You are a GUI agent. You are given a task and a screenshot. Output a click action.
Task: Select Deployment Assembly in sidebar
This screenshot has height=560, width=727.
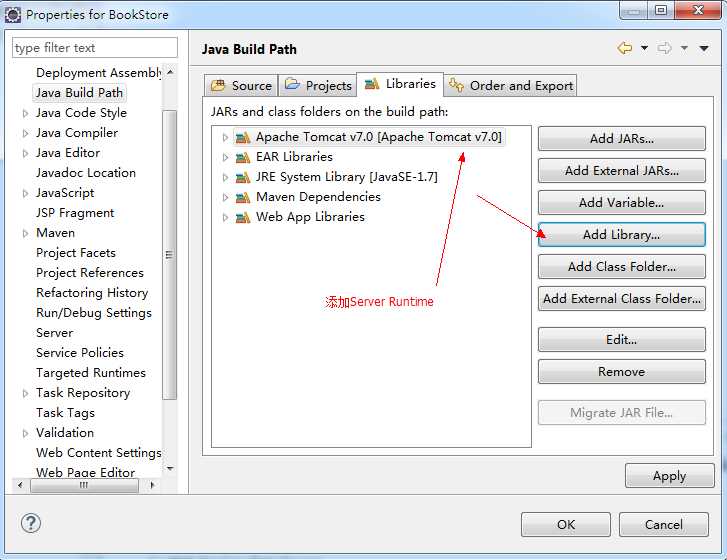tap(99, 73)
